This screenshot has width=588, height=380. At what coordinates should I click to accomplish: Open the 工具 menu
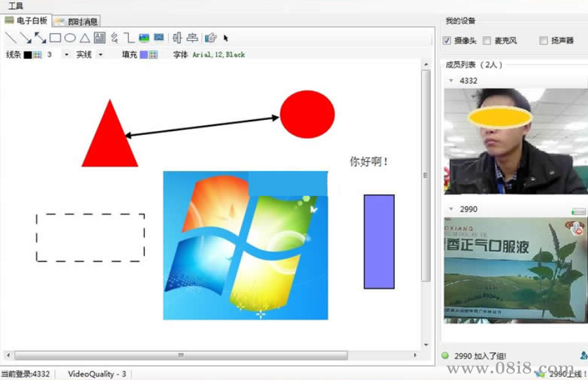pyautogui.click(x=15, y=6)
